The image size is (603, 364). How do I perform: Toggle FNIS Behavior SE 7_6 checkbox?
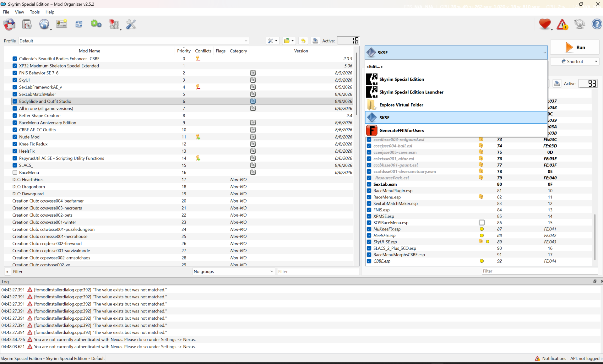[x=15, y=73]
